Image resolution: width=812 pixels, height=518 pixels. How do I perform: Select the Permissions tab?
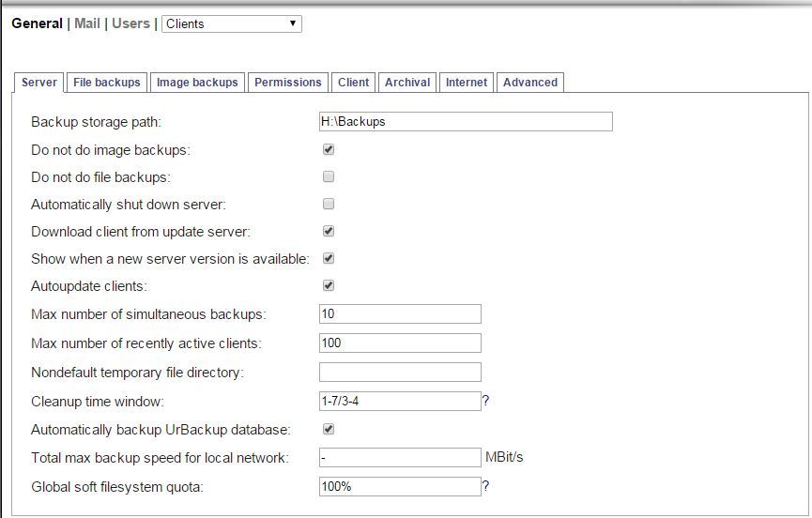pos(288,83)
